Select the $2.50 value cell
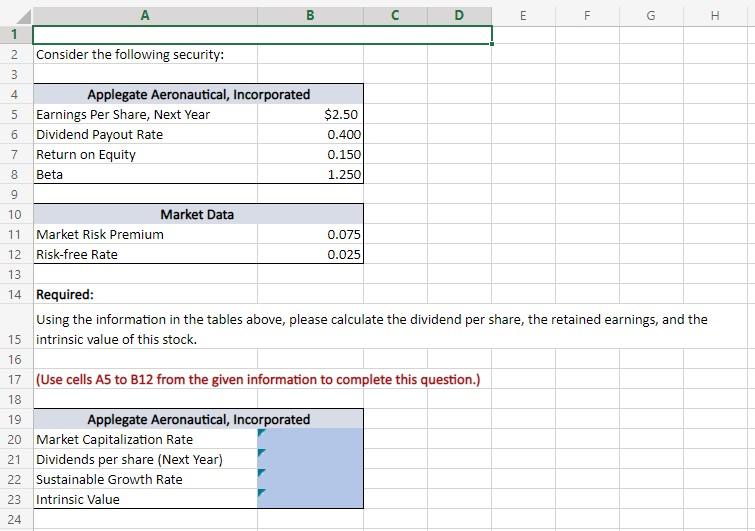755x531 pixels. click(x=310, y=115)
